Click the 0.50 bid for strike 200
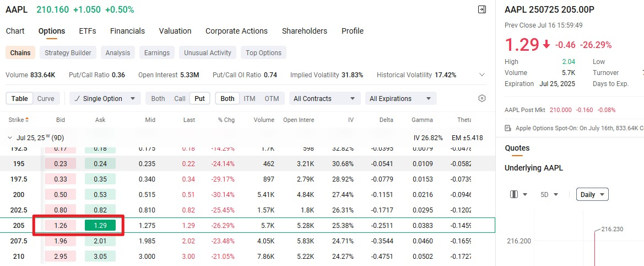Image resolution: width=644 pixels, height=266 pixels. 61,194
